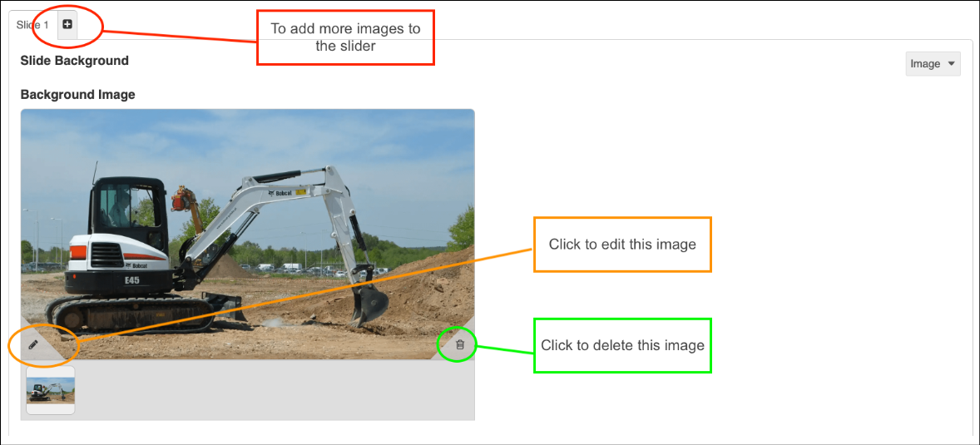Click the excavator's rubber tracks

[125, 314]
